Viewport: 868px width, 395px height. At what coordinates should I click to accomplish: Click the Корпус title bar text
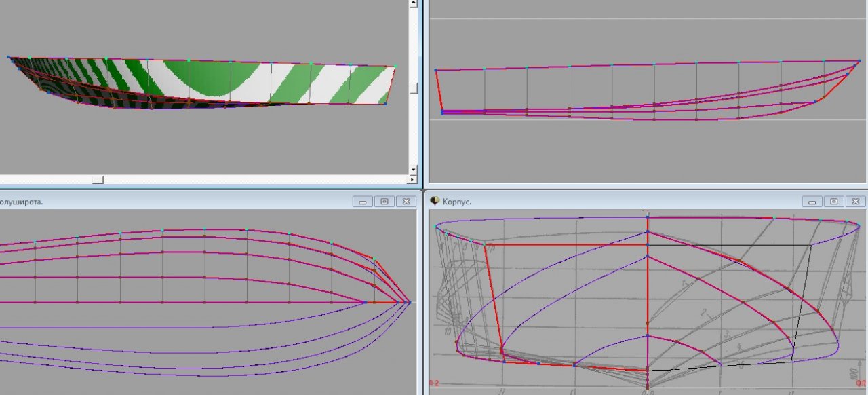(456, 202)
